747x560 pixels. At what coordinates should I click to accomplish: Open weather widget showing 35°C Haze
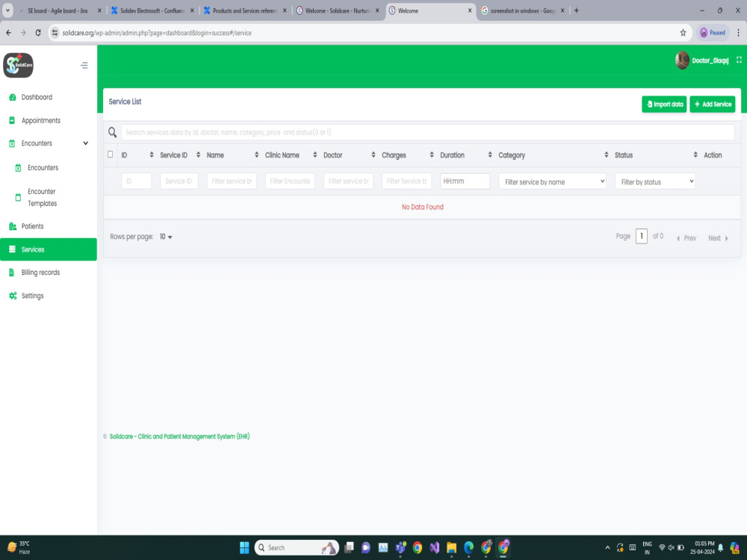tap(19, 547)
